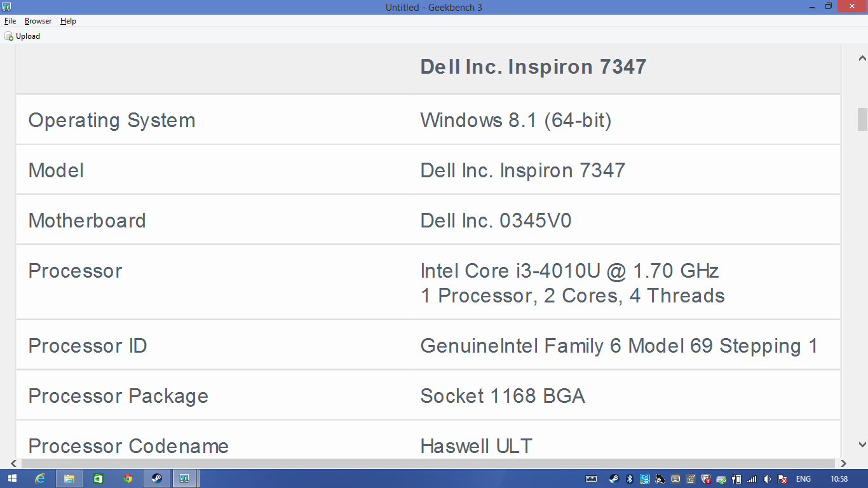
Task: Open the Bluetooth tray icon
Action: pyautogui.click(x=629, y=479)
